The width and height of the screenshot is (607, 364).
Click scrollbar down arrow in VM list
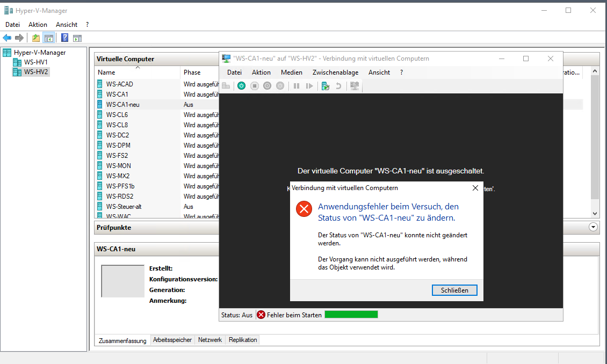point(595,214)
